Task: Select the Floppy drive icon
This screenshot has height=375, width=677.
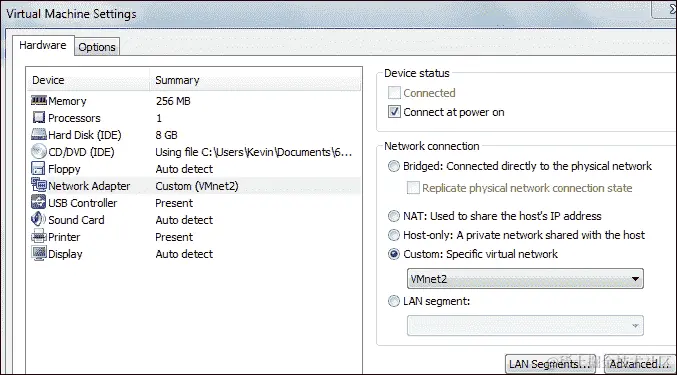Action: [38, 169]
